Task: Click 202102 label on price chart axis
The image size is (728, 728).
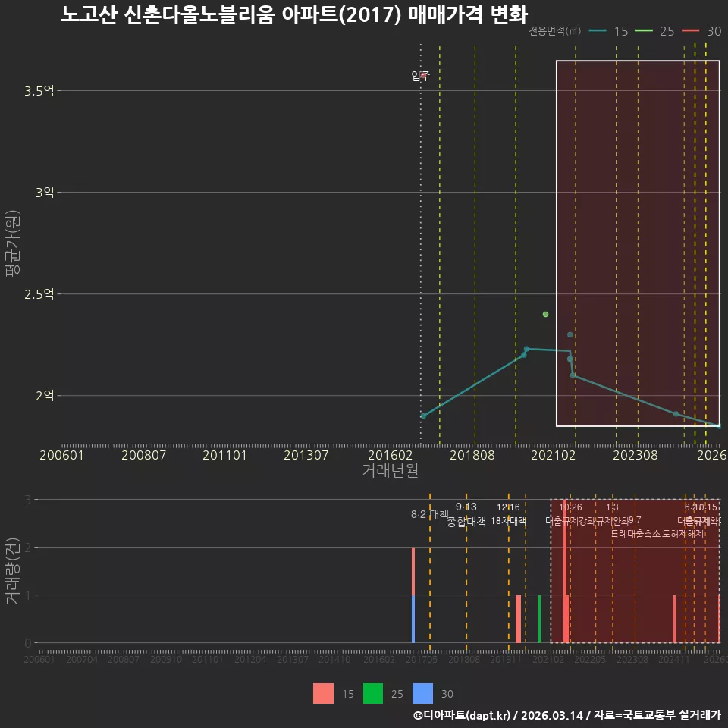Action: coord(554,455)
